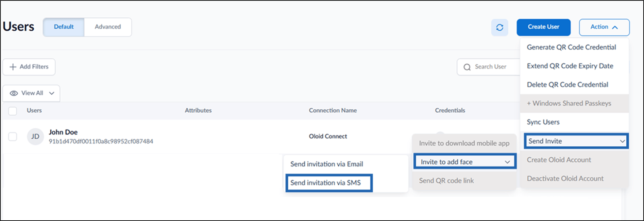Click the Oloid Connect connection cell
The height and width of the screenshot is (221, 644).
(x=328, y=137)
